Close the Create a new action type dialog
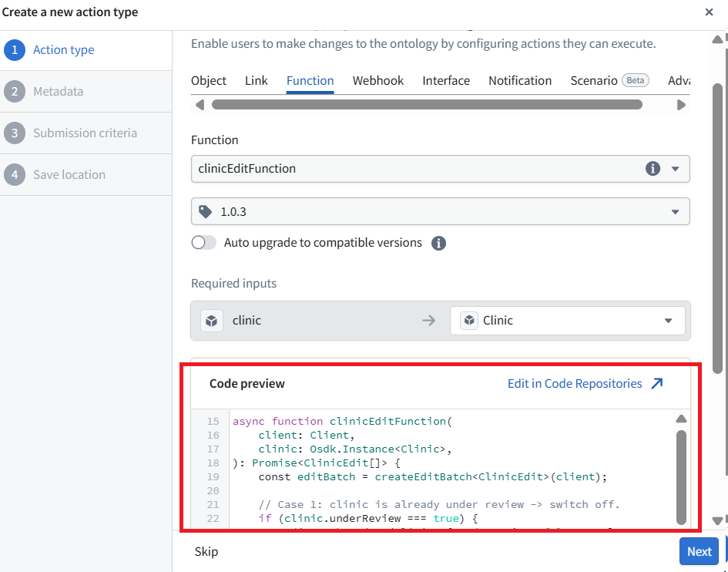 (709, 12)
